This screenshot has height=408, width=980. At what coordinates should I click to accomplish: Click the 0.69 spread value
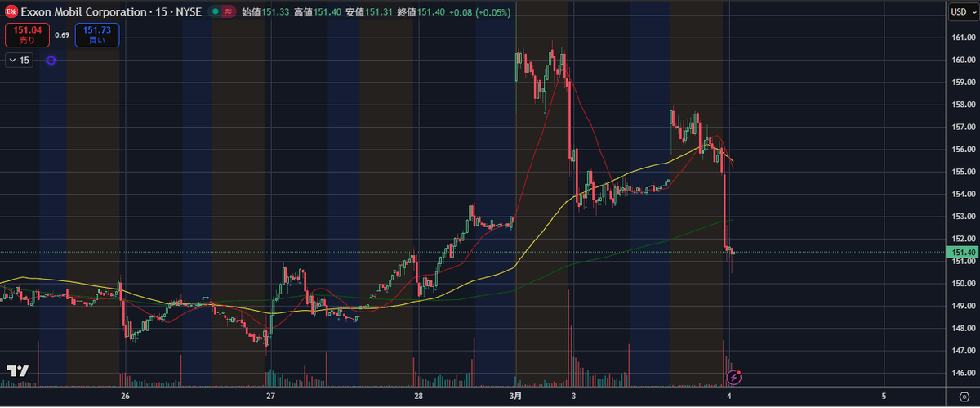(x=62, y=35)
